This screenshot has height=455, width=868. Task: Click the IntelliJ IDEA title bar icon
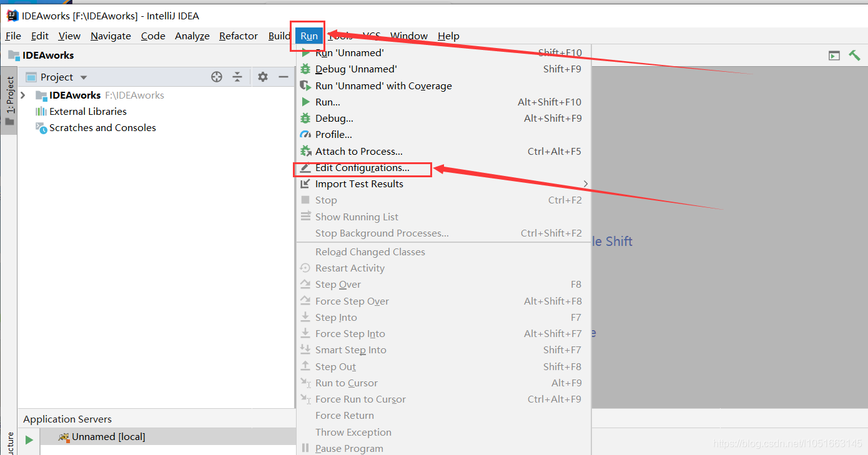tap(12, 16)
